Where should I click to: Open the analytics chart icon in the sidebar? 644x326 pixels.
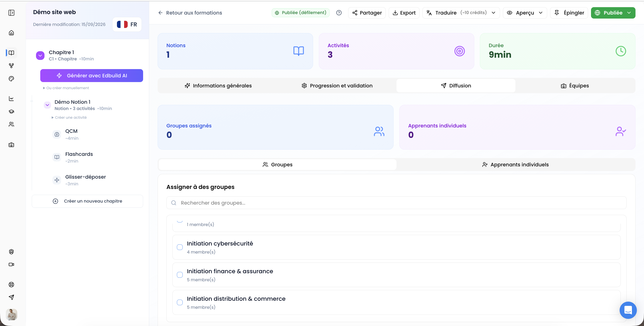11,99
